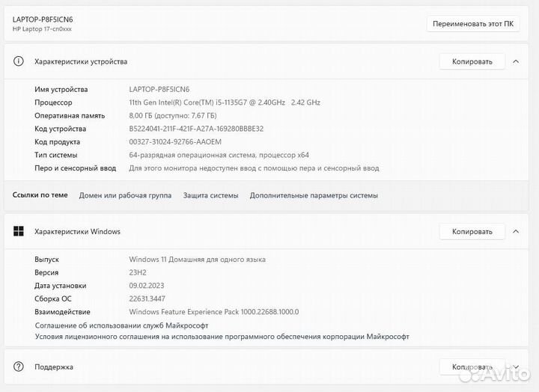This screenshot has width=539, height=392.
Task: Click the Перо и сенсорный ввод value text
Action: (x=254, y=168)
